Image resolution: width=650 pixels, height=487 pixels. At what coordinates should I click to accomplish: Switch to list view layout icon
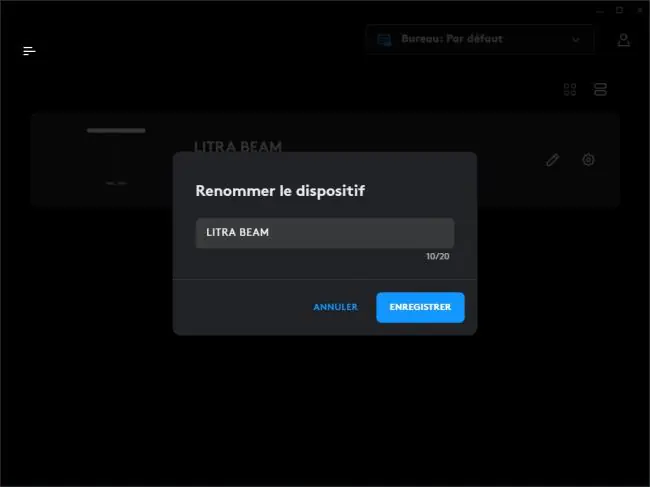[x=600, y=89]
